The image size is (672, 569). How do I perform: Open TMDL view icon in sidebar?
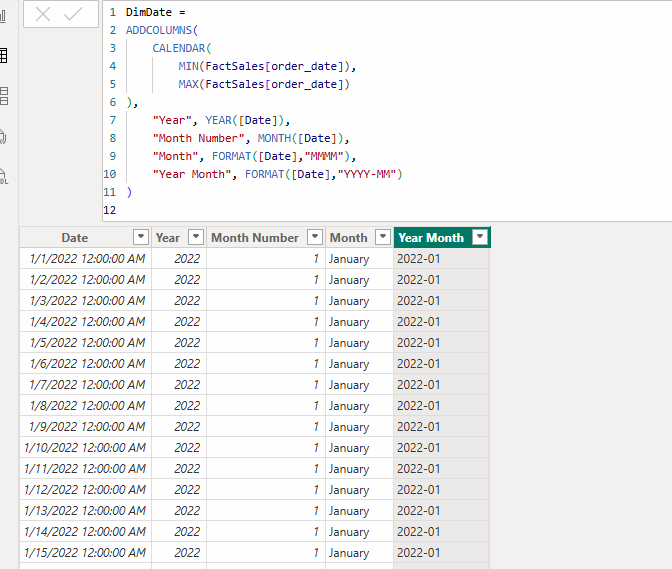[3, 177]
